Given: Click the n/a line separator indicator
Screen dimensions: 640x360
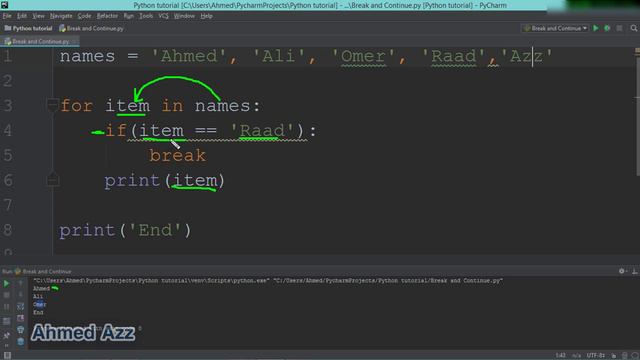Looking at the screenshot, I should (576, 356).
